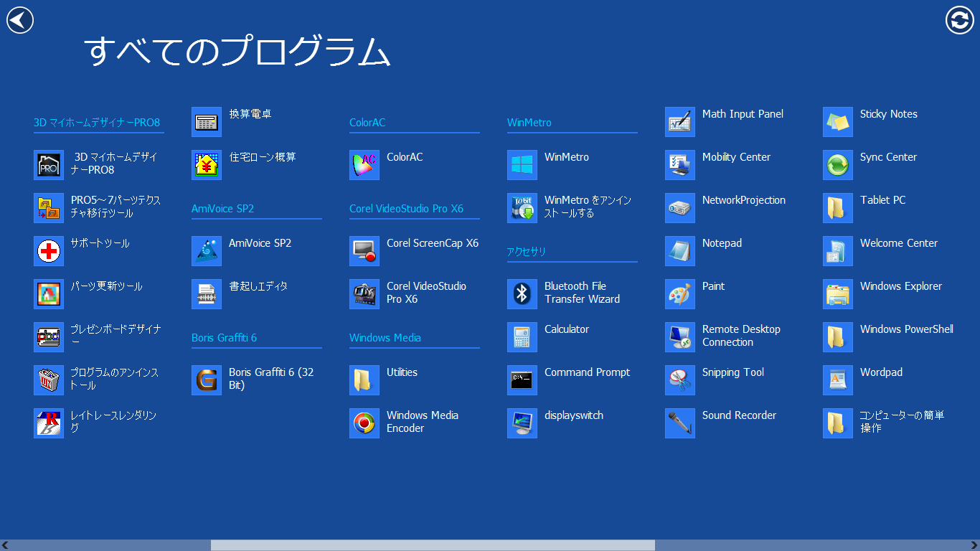Open the ColorAC app icon
The height and width of the screenshot is (551, 980).
pos(364,165)
